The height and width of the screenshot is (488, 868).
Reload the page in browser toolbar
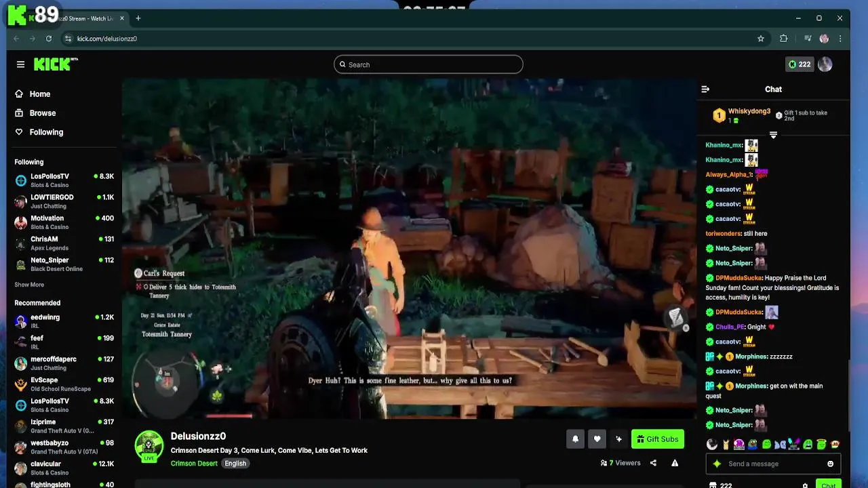tap(48, 39)
